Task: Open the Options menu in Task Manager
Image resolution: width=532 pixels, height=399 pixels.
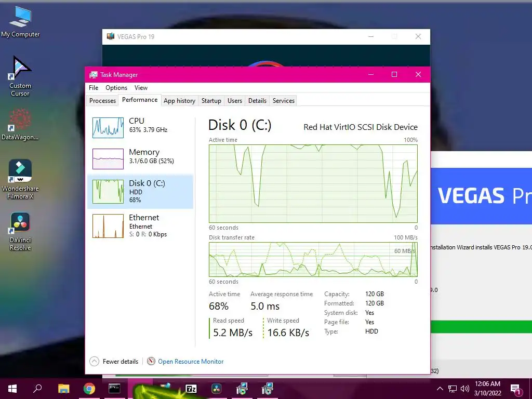Action: pyautogui.click(x=116, y=87)
